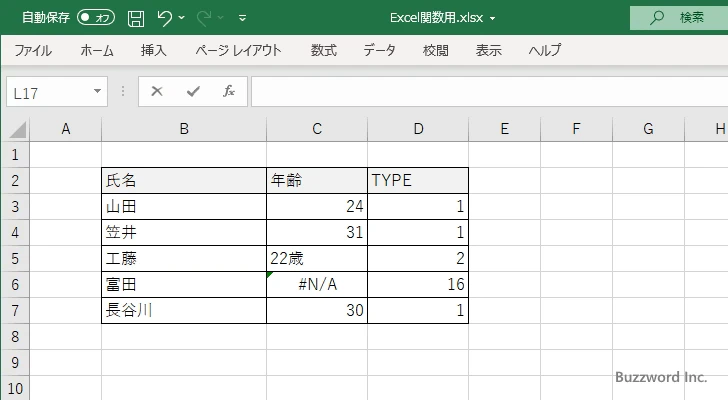The image size is (728, 400).
Task: Toggle the AutoSave switch
Action: (96, 18)
